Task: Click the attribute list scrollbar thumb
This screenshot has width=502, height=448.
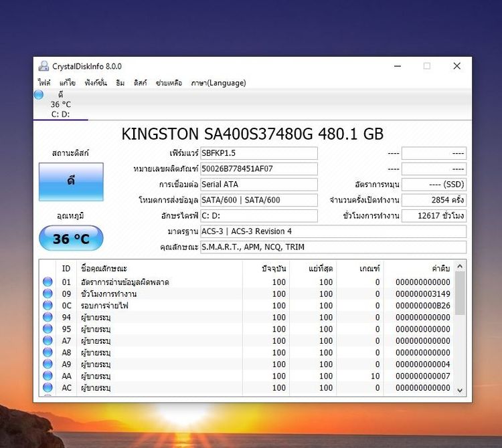Action: click(460, 294)
